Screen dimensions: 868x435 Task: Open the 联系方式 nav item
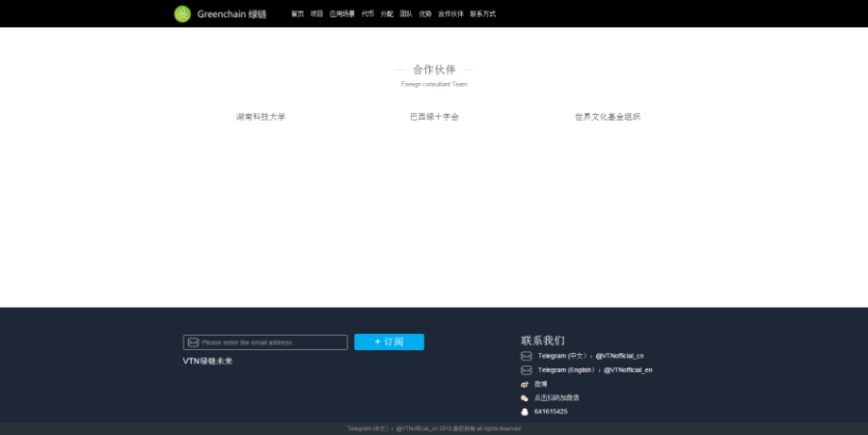coord(483,14)
